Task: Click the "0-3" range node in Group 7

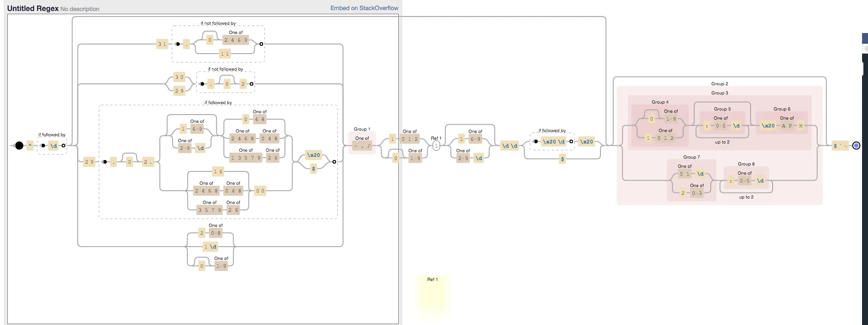Action: [697, 193]
